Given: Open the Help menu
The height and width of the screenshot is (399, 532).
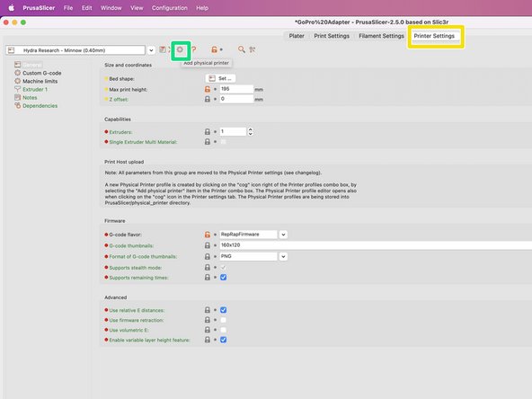Looking at the screenshot, I should [202, 8].
